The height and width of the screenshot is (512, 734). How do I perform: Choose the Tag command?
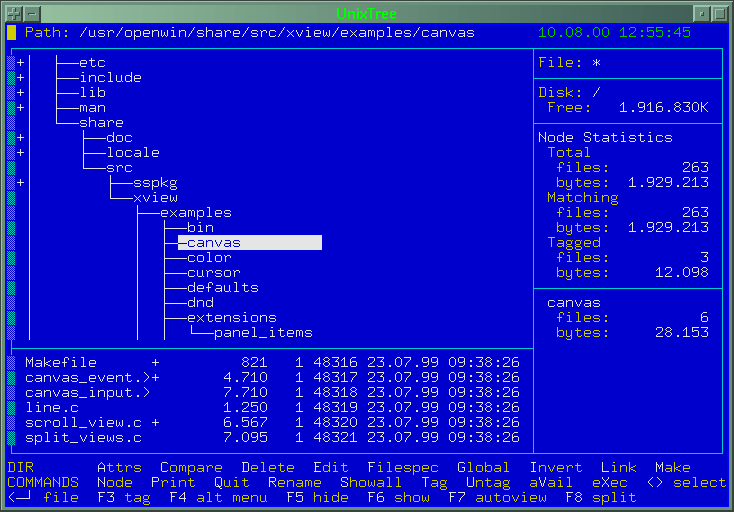pyautogui.click(x=434, y=482)
